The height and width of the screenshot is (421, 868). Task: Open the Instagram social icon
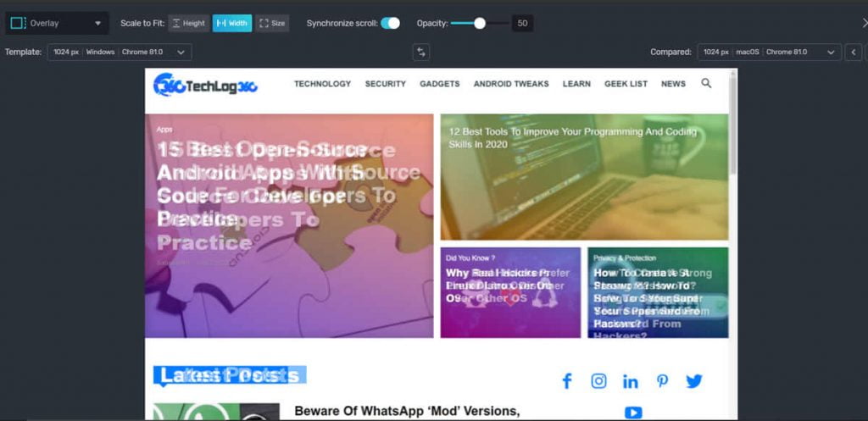tap(598, 381)
